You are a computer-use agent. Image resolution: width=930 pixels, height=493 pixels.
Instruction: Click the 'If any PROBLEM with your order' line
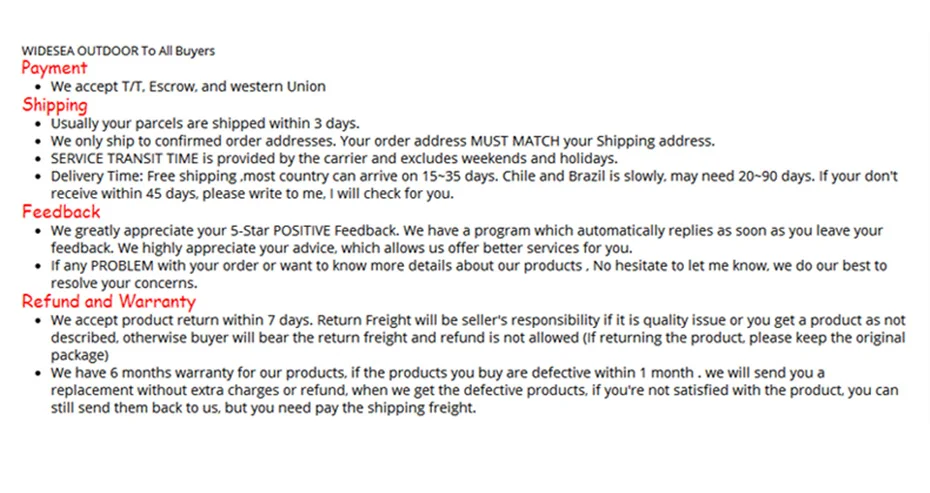469,266
